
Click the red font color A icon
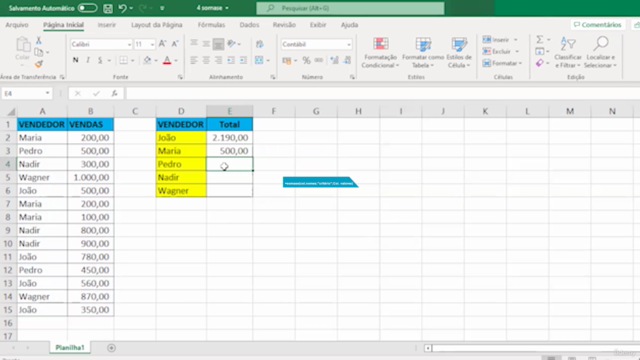(167, 60)
